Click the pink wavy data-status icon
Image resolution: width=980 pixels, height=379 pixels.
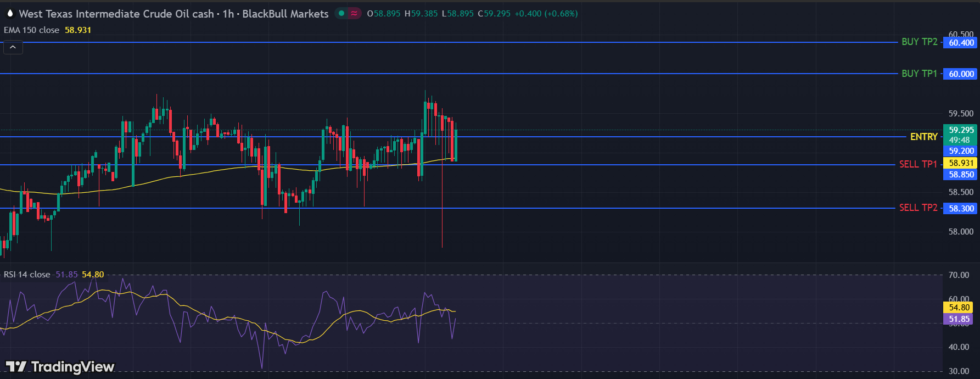[x=354, y=13]
